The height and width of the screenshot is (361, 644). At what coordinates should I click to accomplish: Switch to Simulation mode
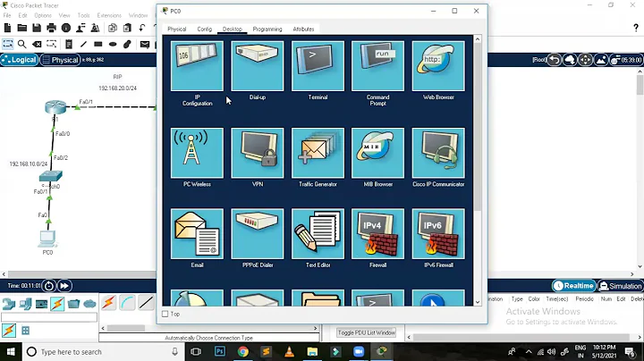click(620, 286)
